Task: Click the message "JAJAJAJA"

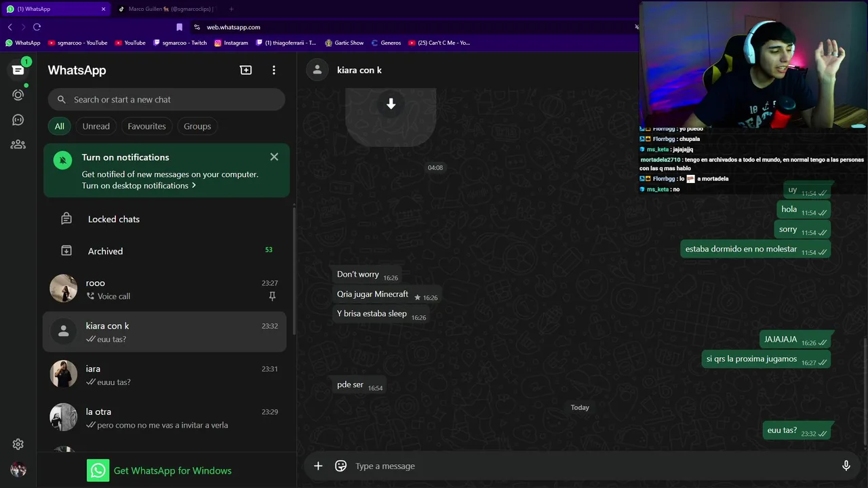Action: click(795, 340)
